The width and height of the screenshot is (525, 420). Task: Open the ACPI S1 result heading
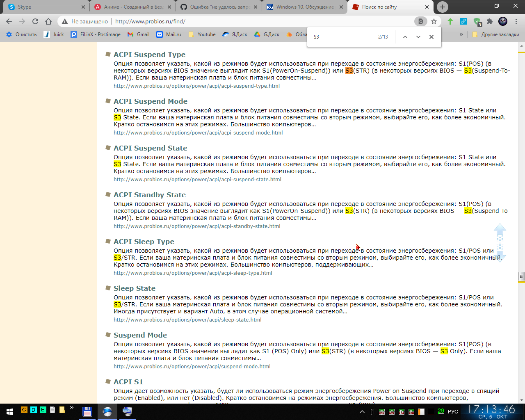point(128,382)
